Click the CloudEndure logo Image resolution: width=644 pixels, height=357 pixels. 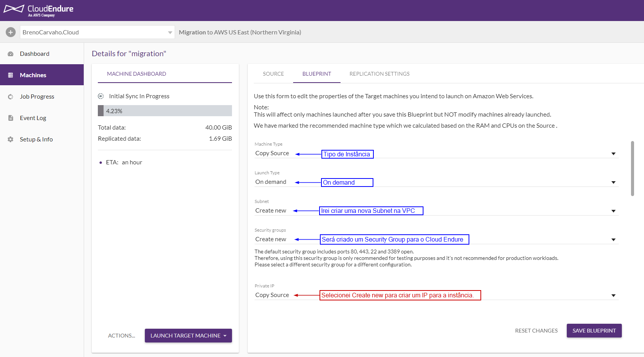(x=39, y=10)
